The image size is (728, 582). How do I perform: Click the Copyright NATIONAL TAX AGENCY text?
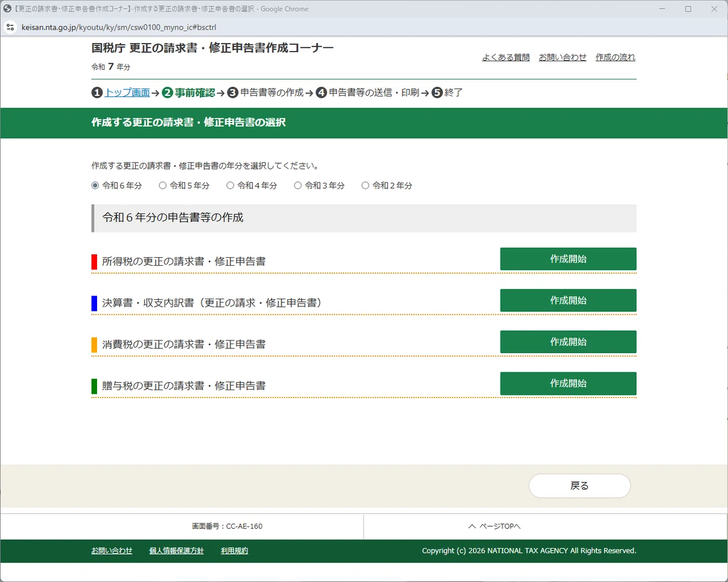[x=529, y=550]
